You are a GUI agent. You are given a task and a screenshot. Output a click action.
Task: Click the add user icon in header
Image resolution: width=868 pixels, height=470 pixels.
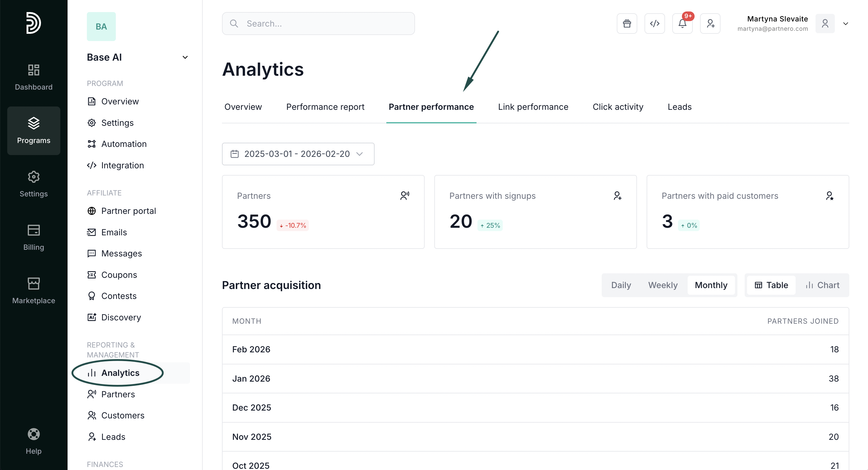point(710,24)
